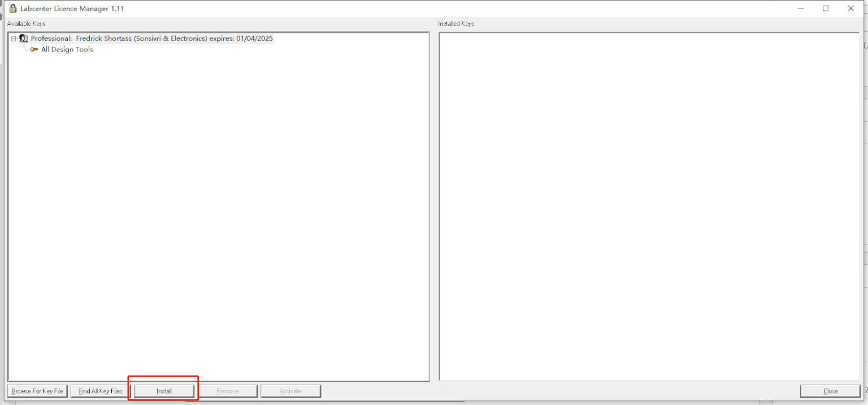Select the Professional Fredrick Shortass licence entry
The image size is (868, 405).
click(x=151, y=38)
